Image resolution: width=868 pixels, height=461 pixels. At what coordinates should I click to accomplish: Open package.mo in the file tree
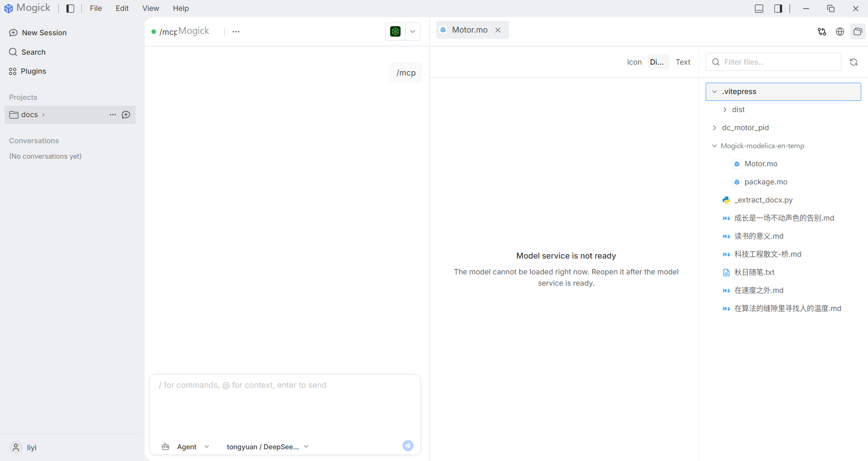(x=783, y=182)
